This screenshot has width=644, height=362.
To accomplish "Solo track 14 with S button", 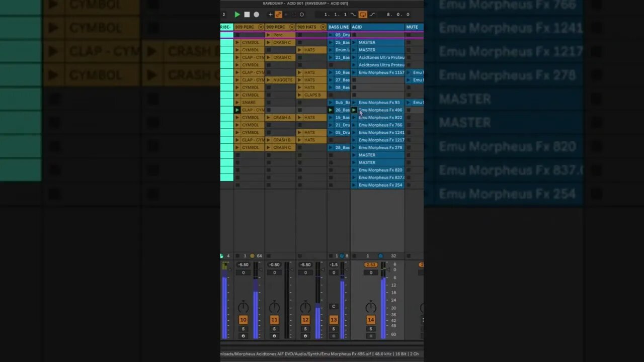I will click(371, 329).
